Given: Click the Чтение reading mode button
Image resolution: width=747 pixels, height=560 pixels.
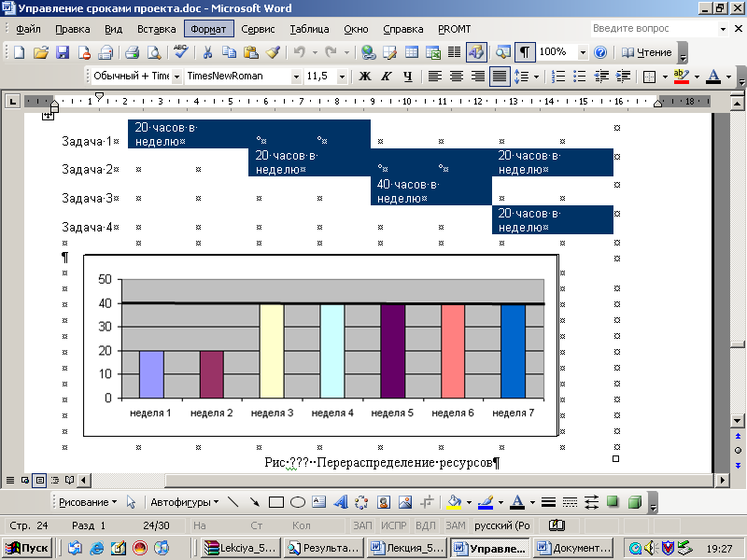Looking at the screenshot, I should click(x=646, y=52).
